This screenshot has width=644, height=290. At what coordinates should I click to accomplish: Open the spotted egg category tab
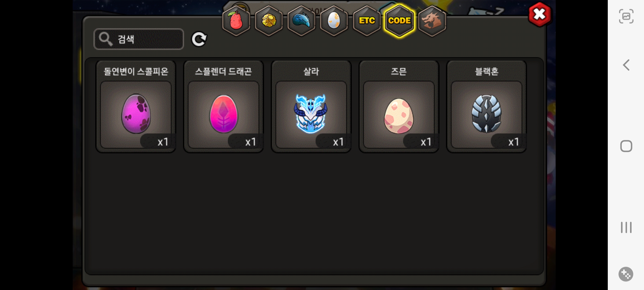(x=334, y=21)
